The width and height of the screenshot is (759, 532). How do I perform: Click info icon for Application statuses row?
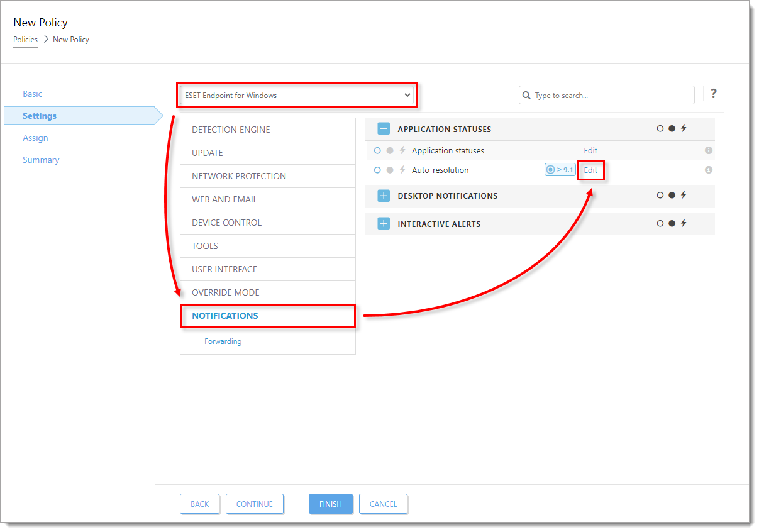708,151
